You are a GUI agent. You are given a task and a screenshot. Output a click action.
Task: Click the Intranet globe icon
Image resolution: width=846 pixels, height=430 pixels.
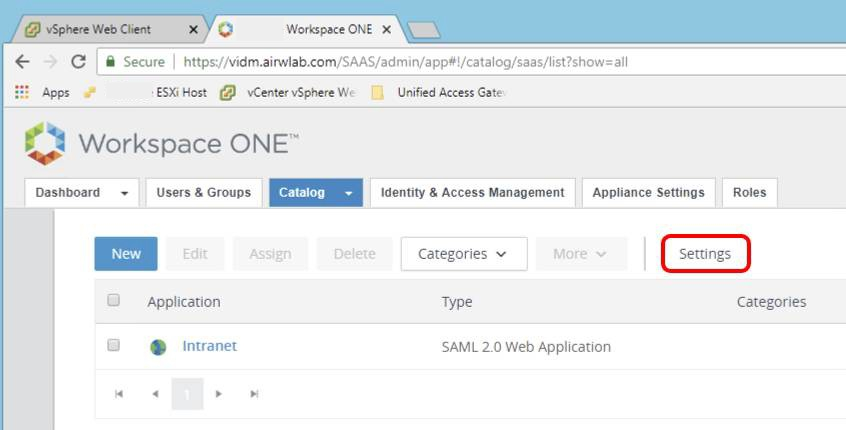point(158,347)
